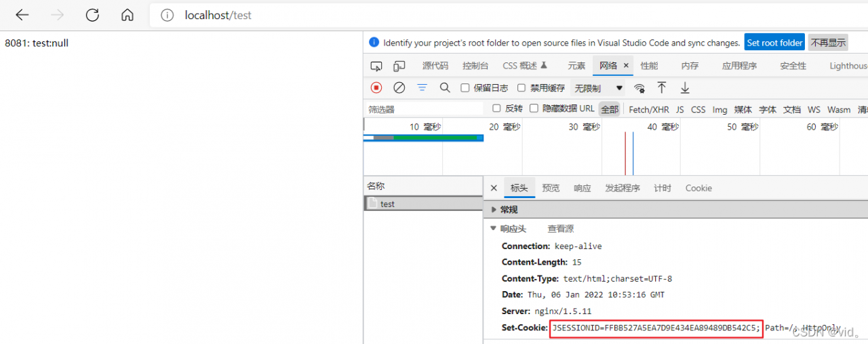Click the page text 8081: test:null
Viewport: 868px width, 344px height.
click(x=37, y=43)
